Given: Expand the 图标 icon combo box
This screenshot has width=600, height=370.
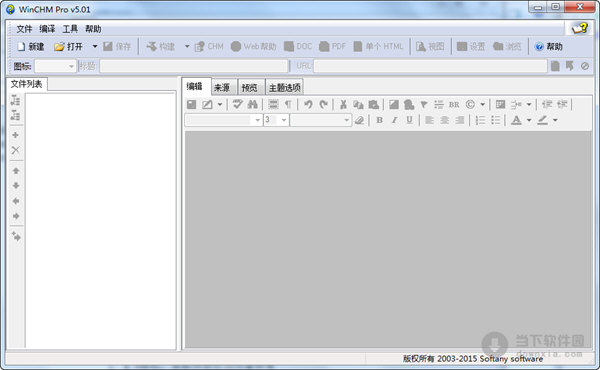Looking at the screenshot, I should pyautogui.click(x=71, y=67).
